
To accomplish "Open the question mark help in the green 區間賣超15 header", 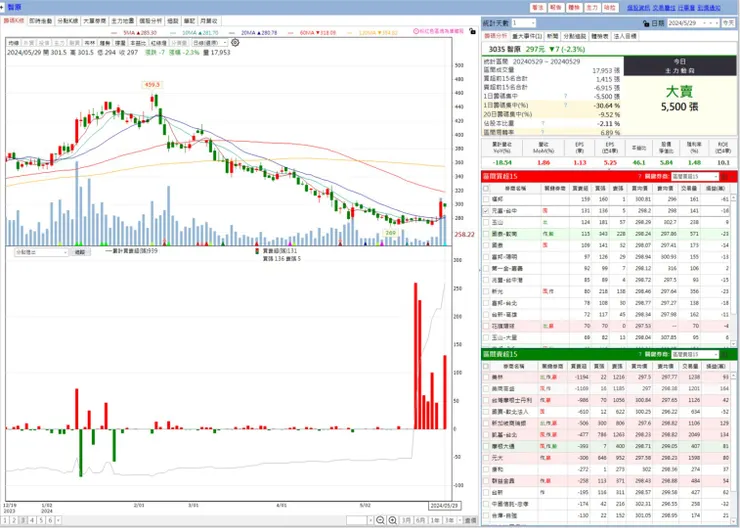I will click(639, 354).
